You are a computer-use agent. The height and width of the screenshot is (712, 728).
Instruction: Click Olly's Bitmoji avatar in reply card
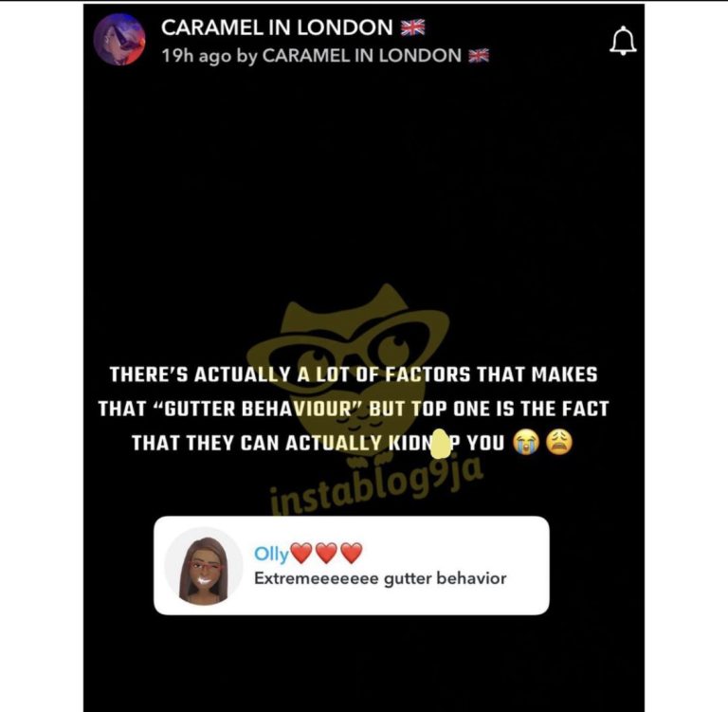pyautogui.click(x=204, y=566)
